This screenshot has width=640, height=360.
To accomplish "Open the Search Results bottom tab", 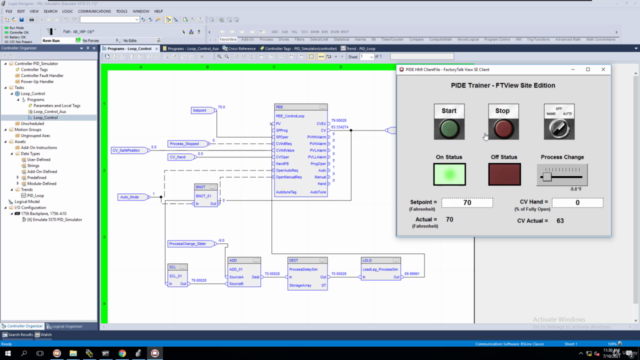I will (x=18, y=335).
